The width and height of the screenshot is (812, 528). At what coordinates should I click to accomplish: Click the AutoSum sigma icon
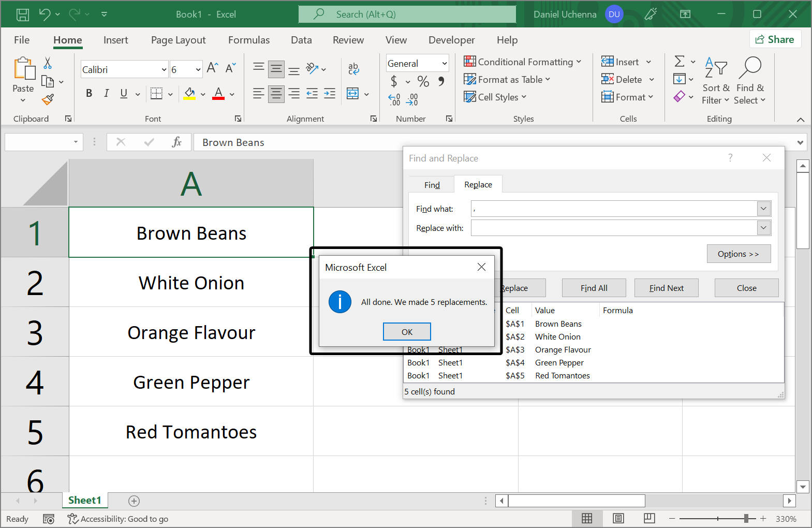(680, 62)
